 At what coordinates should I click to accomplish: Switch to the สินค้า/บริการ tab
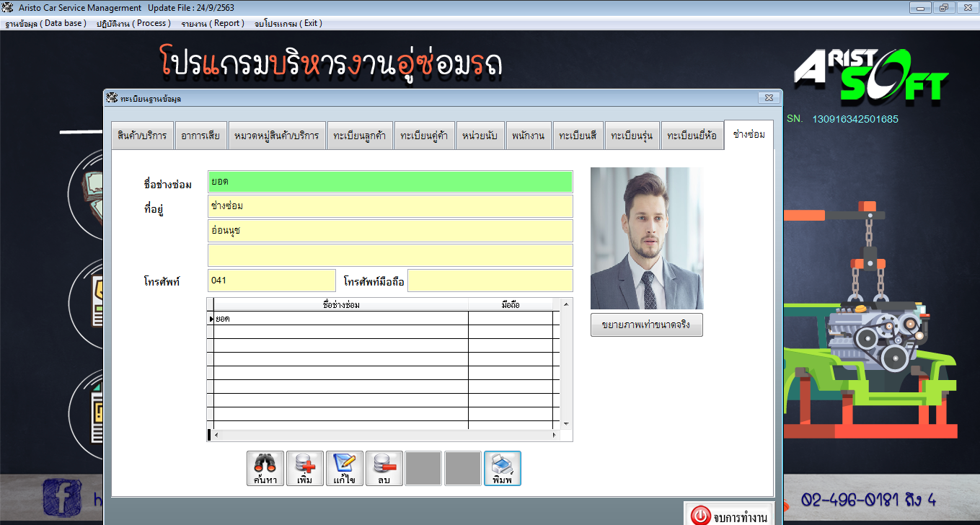click(142, 136)
